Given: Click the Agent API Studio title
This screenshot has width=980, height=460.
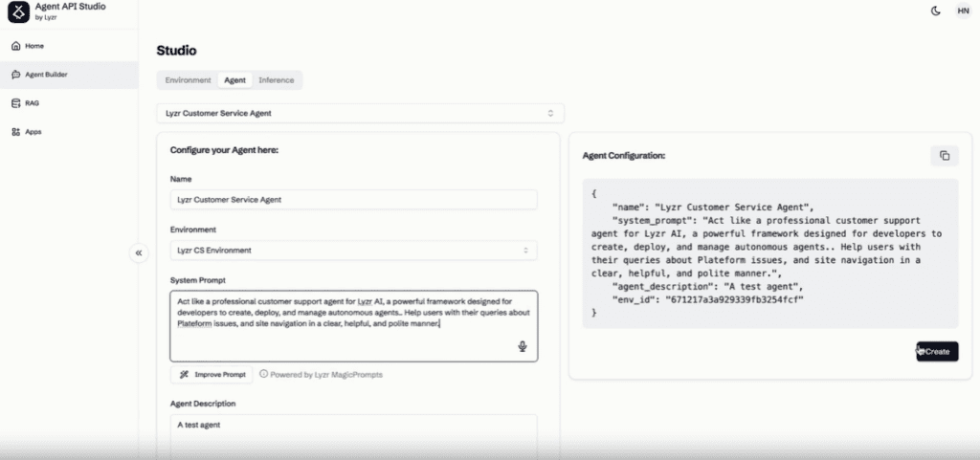Looking at the screenshot, I should 70,7.
